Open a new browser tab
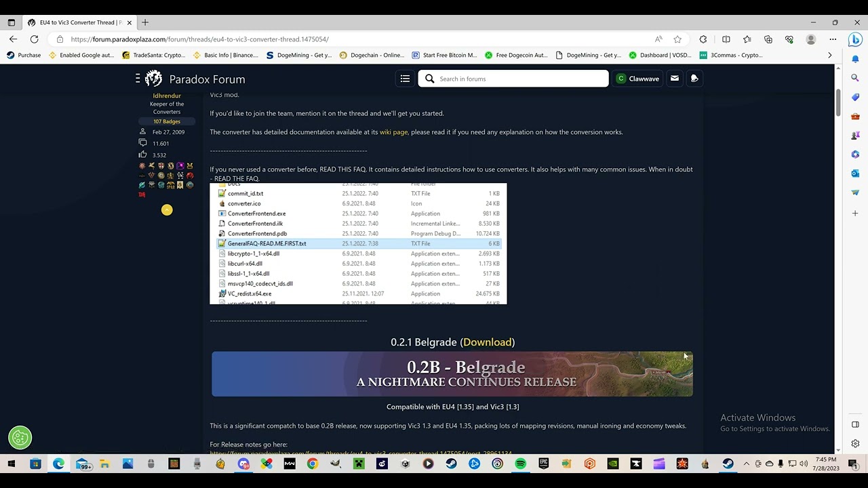The height and width of the screenshot is (488, 868). click(145, 22)
